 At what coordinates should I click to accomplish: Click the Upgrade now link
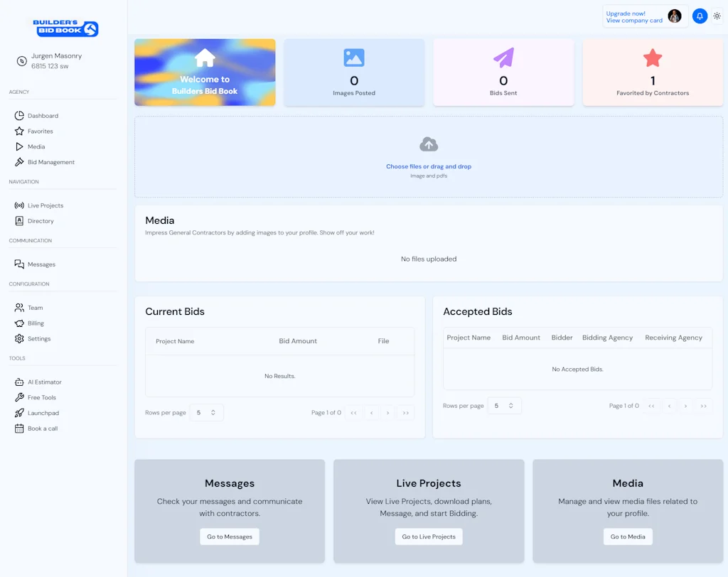click(626, 14)
